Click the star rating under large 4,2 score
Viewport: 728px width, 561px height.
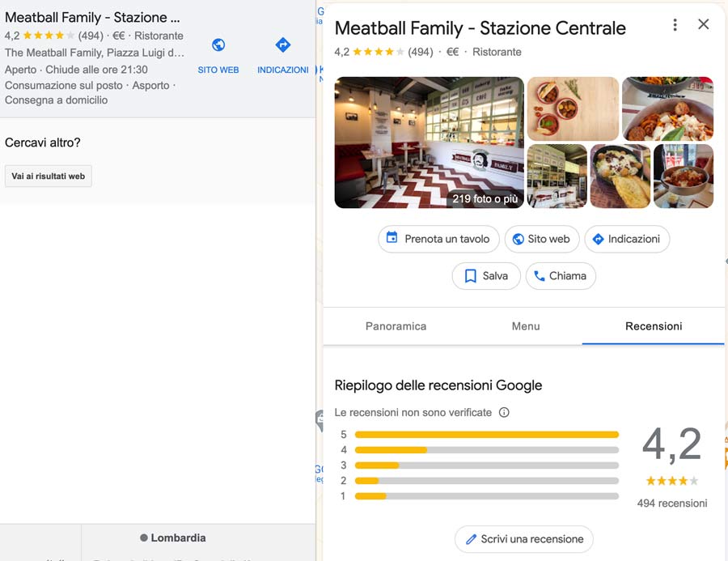672,481
